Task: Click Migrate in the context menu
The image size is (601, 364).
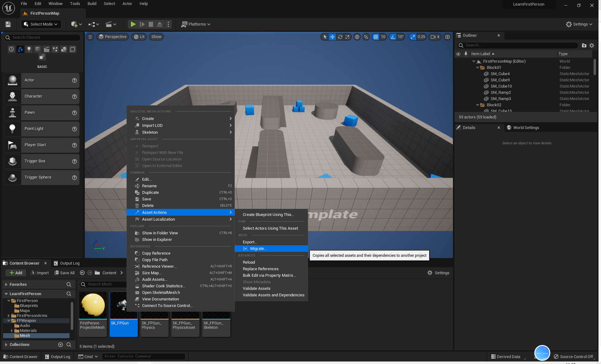Action: (x=258, y=248)
